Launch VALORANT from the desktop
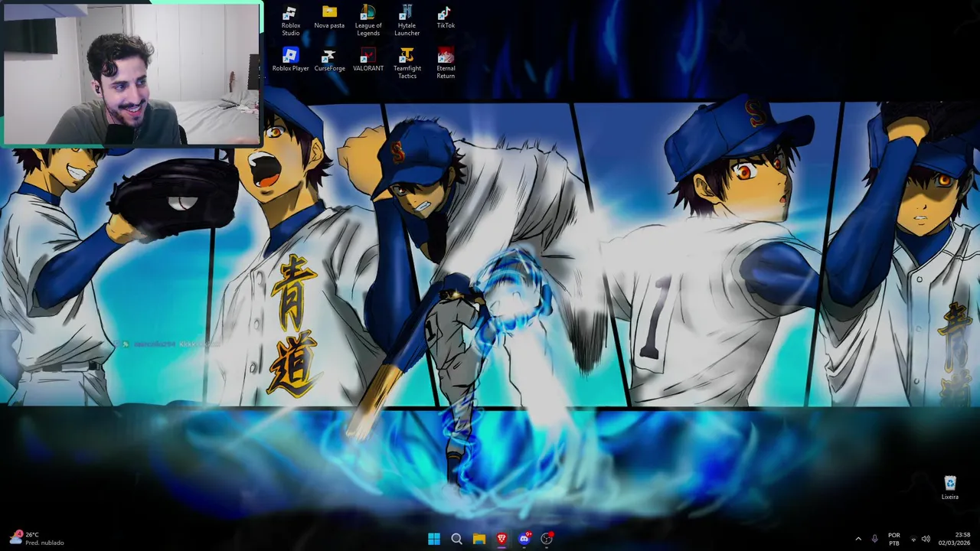 pyautogui.click(x=368, y=60)
